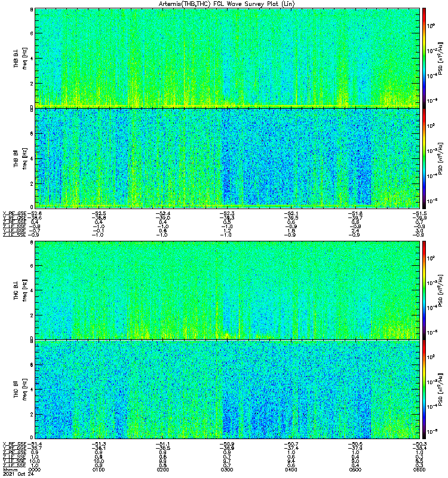Click the '6' frequency tick of THB B⊥ axis
Viewport: 448px width, 478px height.
tap(32, 33)
